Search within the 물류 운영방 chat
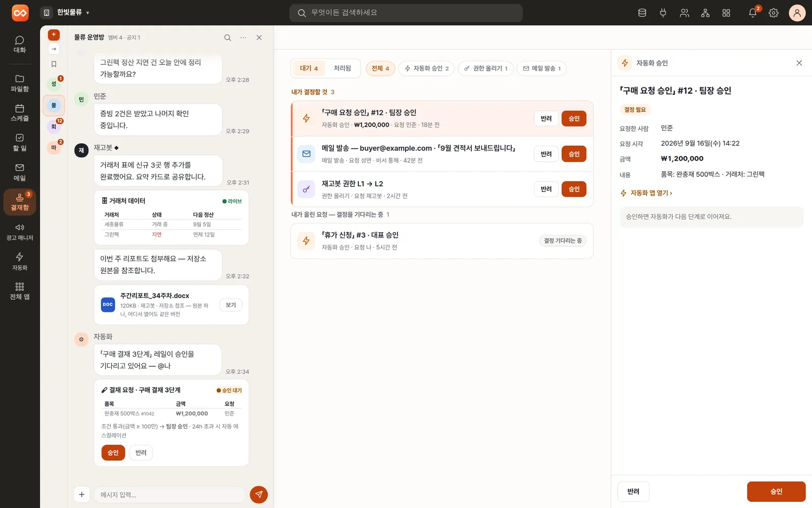The image size is (812, 508). (228, 38)
